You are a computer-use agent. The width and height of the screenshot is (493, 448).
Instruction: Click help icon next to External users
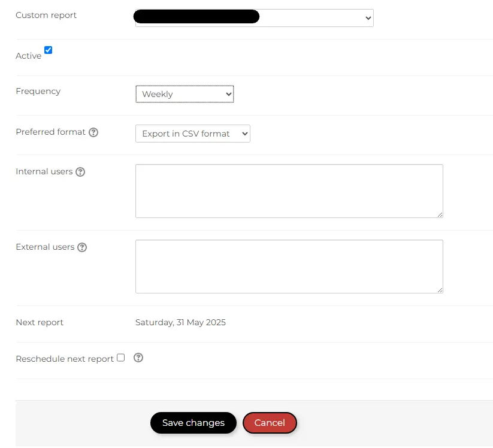[82, 247]
